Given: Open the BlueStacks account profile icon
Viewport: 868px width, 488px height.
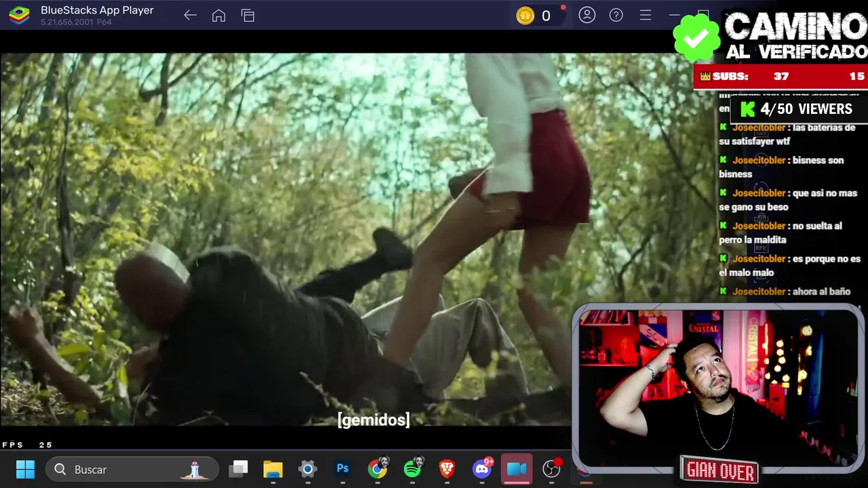Looking at the screenshot, I should point(587,15).
